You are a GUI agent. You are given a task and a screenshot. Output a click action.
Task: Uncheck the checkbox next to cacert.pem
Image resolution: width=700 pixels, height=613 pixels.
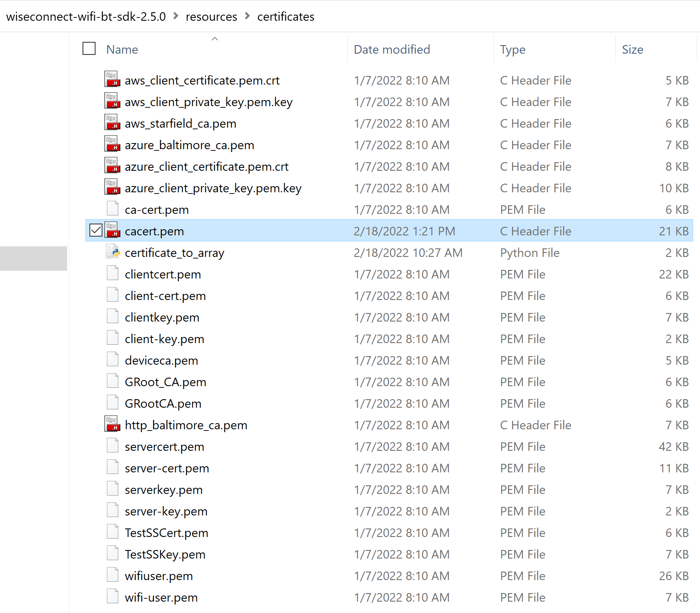pyautogui.click(x=96, y=230)
